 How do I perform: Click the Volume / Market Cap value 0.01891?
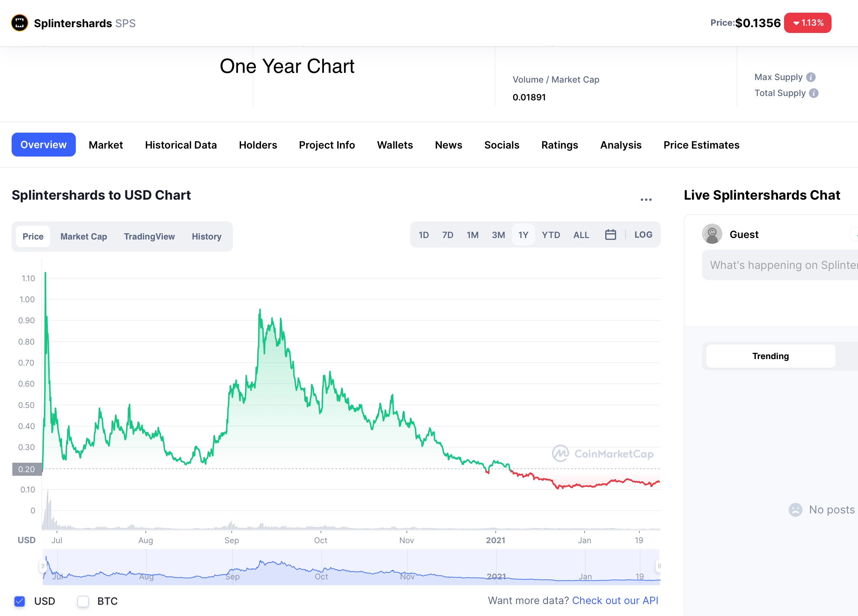(x=529, y=97)
